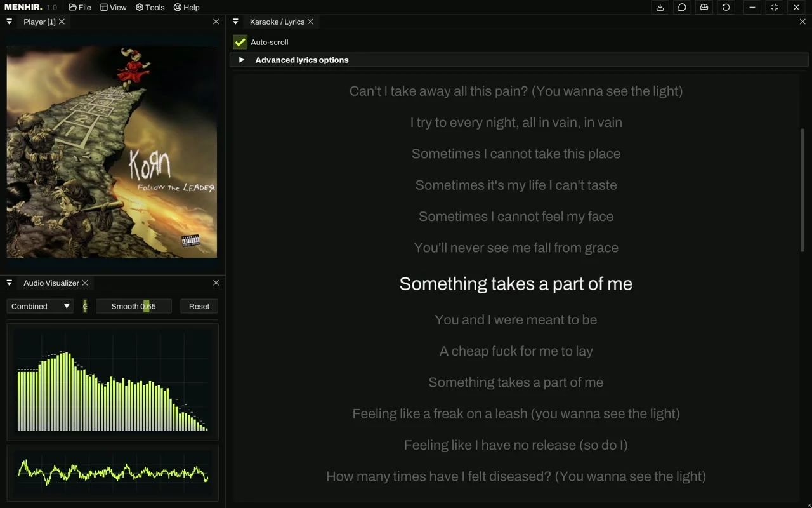Viewport: 812px width, 508px height.
Task: Disable the Auto-scroll checkbox
Action: [x=240, y=42]
